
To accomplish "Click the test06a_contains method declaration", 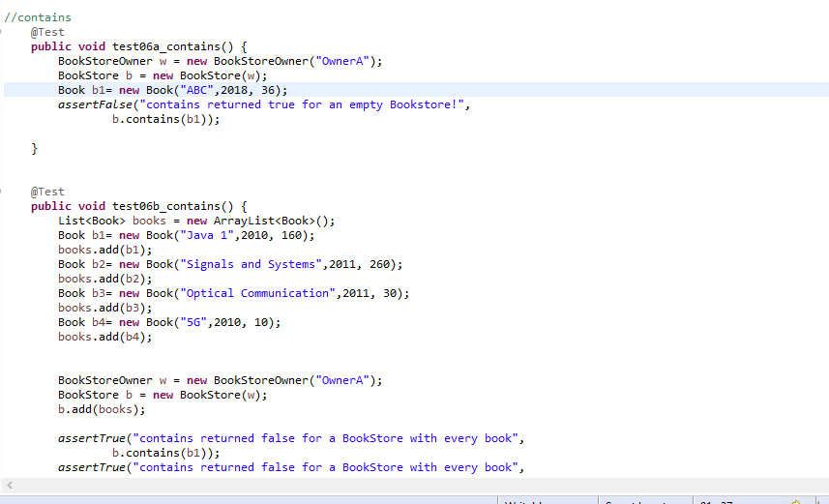I will (x=139, y=46).
